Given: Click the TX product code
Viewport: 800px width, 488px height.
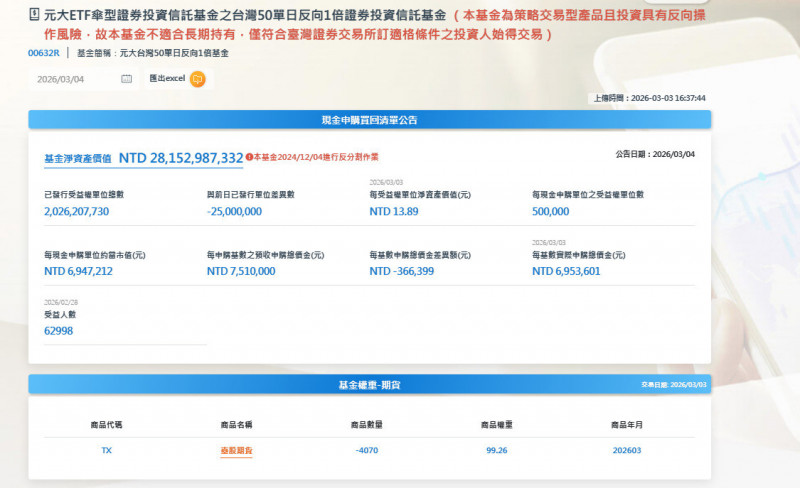Looking at the screenshot, I should (106, 451).
